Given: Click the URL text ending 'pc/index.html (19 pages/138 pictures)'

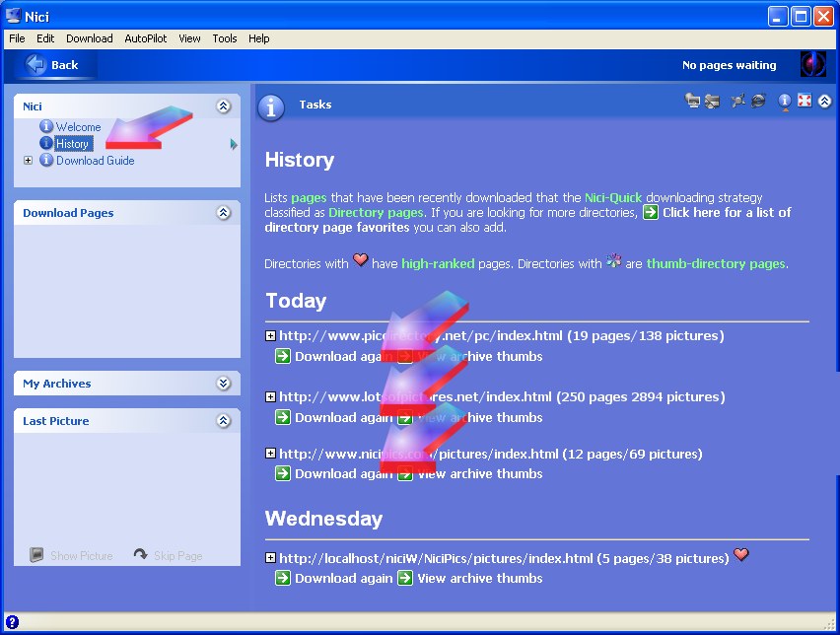Looking at the screenshot, I should (x=502, y=336).
